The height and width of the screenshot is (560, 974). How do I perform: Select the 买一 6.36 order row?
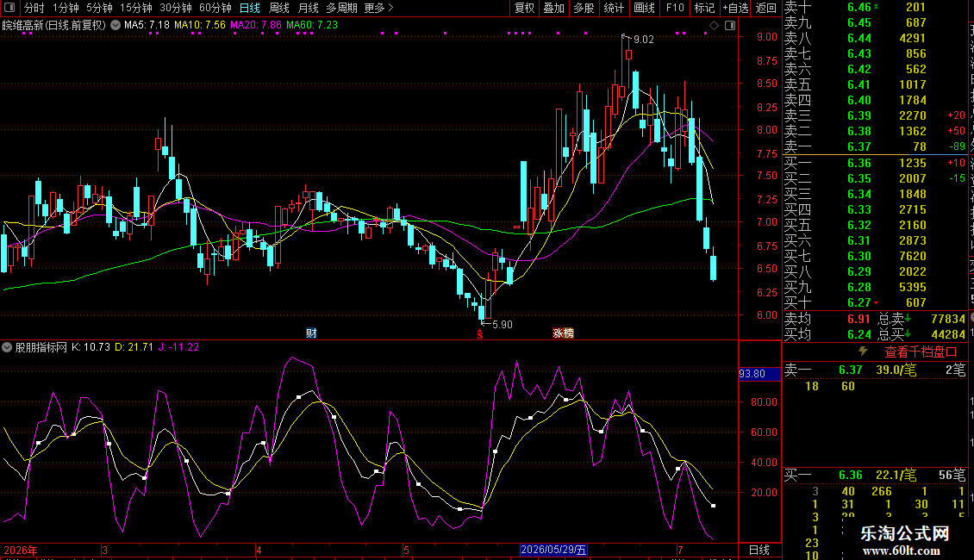(x=875, y=163)
